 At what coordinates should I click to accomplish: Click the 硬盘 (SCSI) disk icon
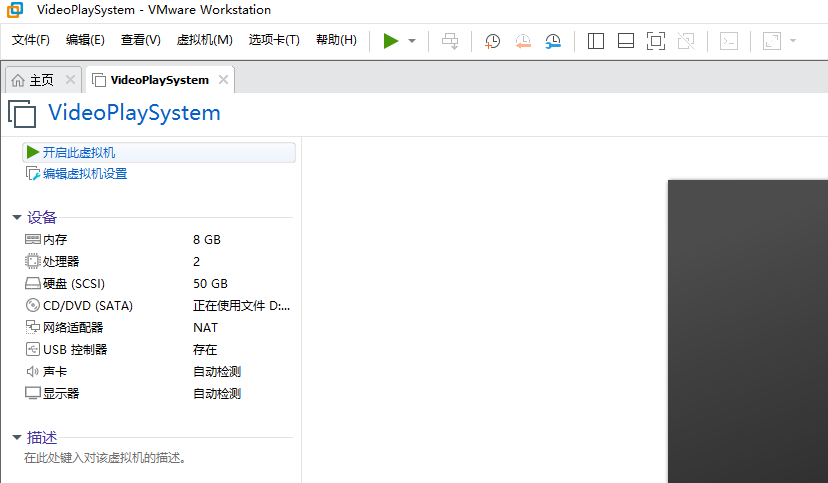point(33,284)
